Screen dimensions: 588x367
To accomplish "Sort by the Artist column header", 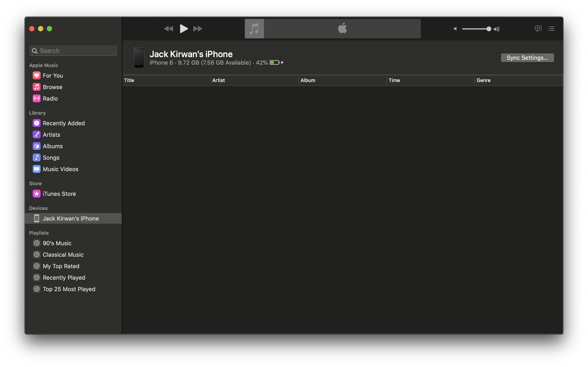I will click(254, 80).
